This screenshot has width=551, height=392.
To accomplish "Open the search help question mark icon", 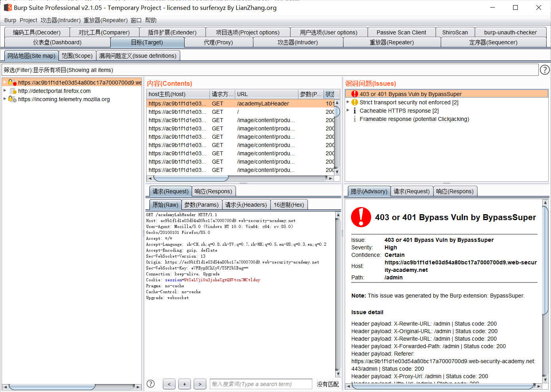I will coord(151,384).
